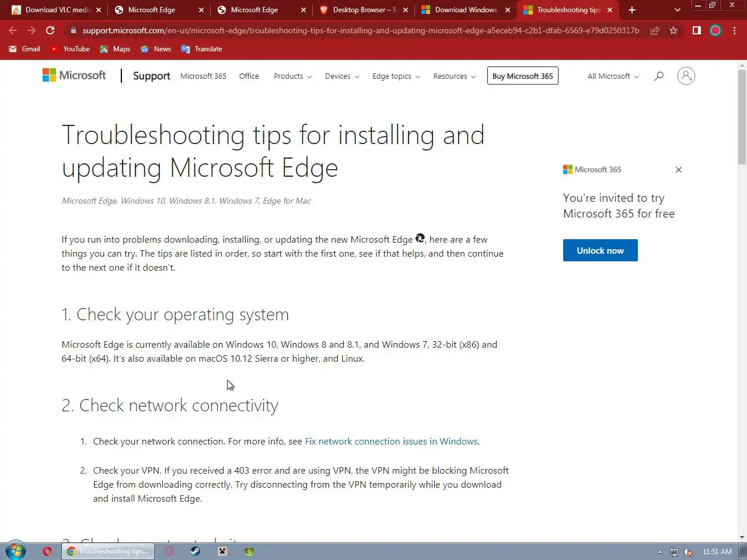Expand the Resources dropdown
The height and width of the screenshot is (560, 747).
[x=455, y=76]
